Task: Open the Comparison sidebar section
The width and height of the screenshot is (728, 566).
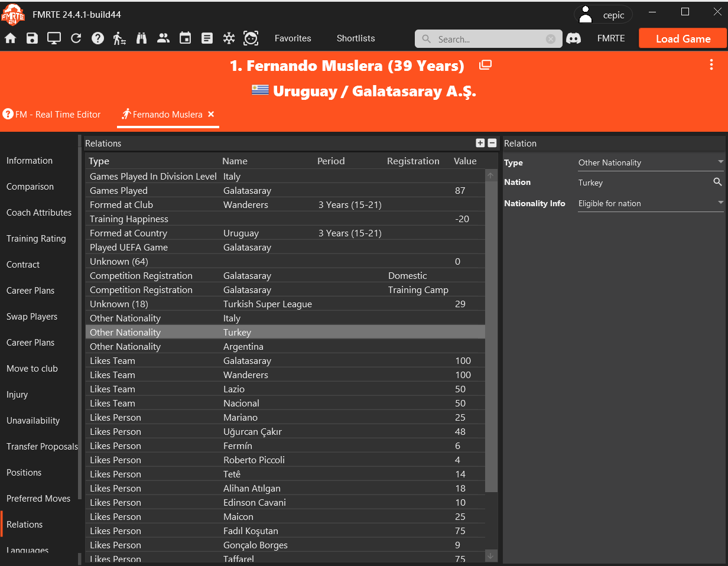Action: pos(30,187)
